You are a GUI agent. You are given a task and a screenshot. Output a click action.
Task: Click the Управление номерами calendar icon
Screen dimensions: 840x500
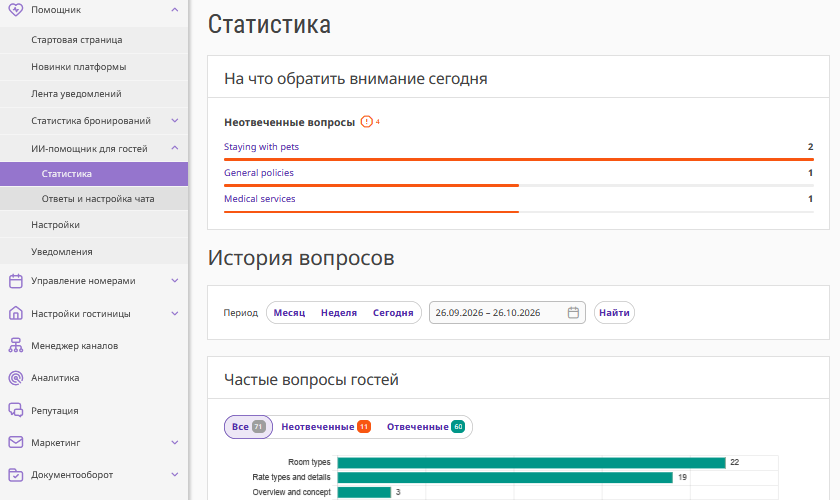point(16,281)
